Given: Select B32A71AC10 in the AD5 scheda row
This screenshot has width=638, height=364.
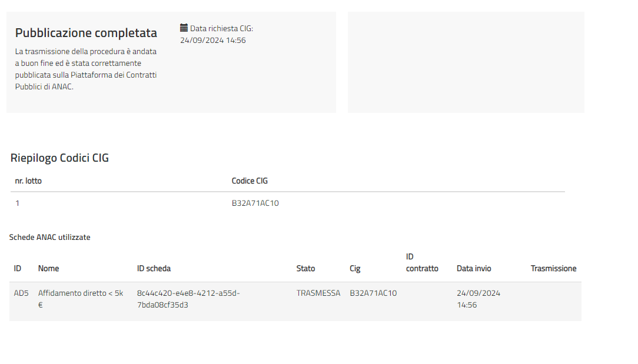Looking at the screenshot, I should 373,293.
